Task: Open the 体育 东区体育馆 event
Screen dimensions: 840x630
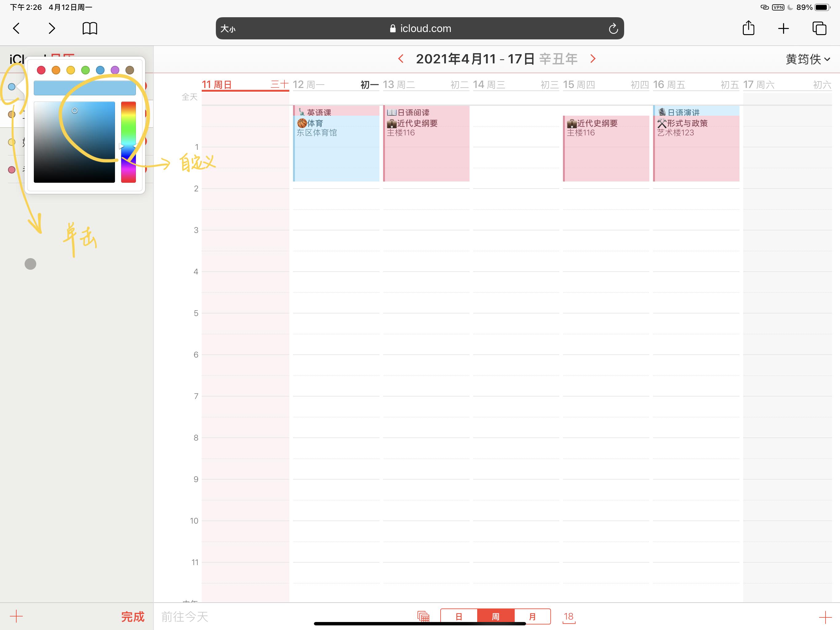Action: (336, 148)
